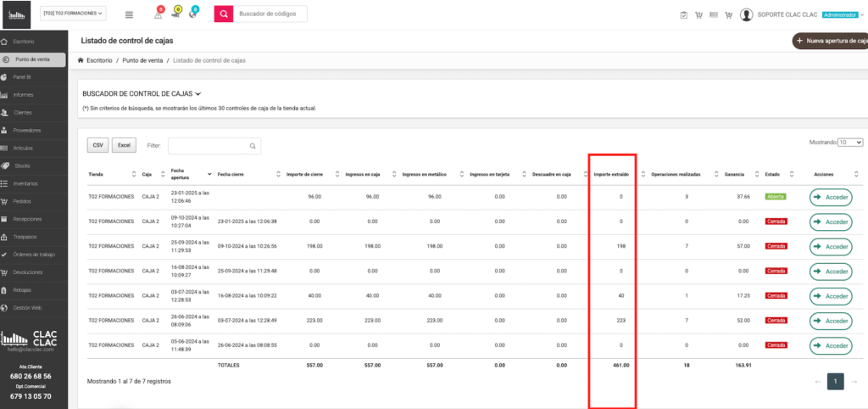The width and height of the screenshot is (868, 409).
Task: Open the T02 FORMACIONES store dropdown
Action: [x=73, y=14]
